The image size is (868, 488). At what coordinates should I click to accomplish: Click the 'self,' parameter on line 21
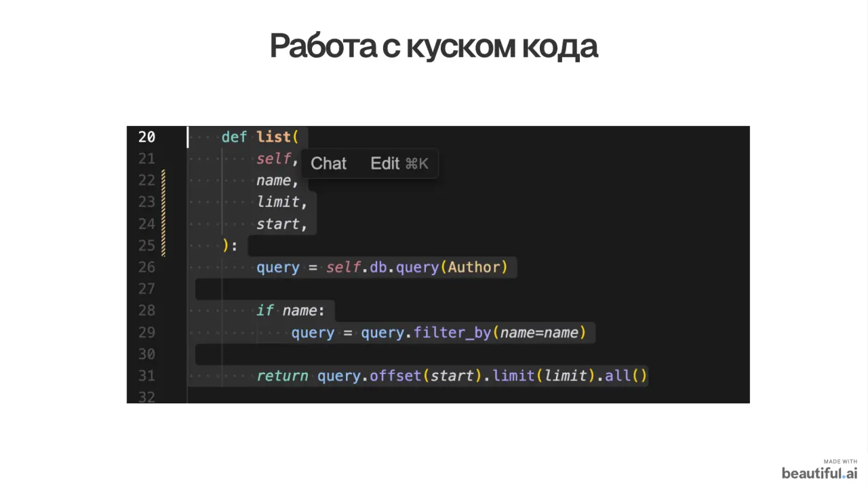[x=278, y=159]
